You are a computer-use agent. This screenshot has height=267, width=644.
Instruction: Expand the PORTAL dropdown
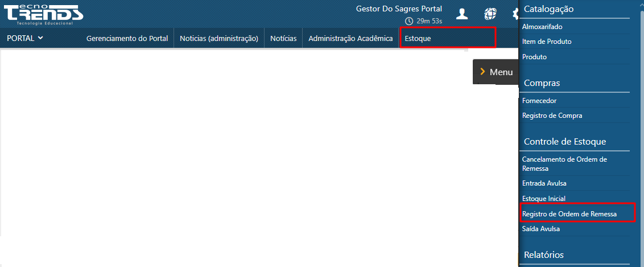tap(25, 39)
